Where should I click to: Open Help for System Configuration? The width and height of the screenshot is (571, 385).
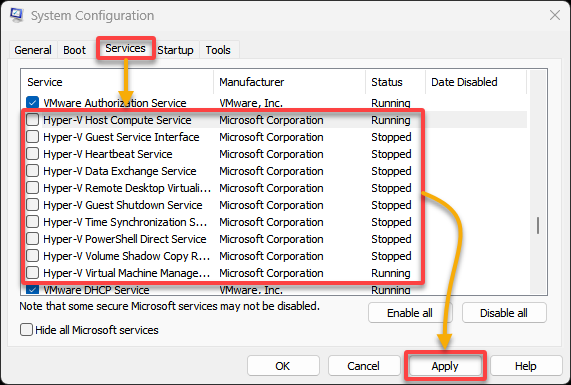point(526,366)
